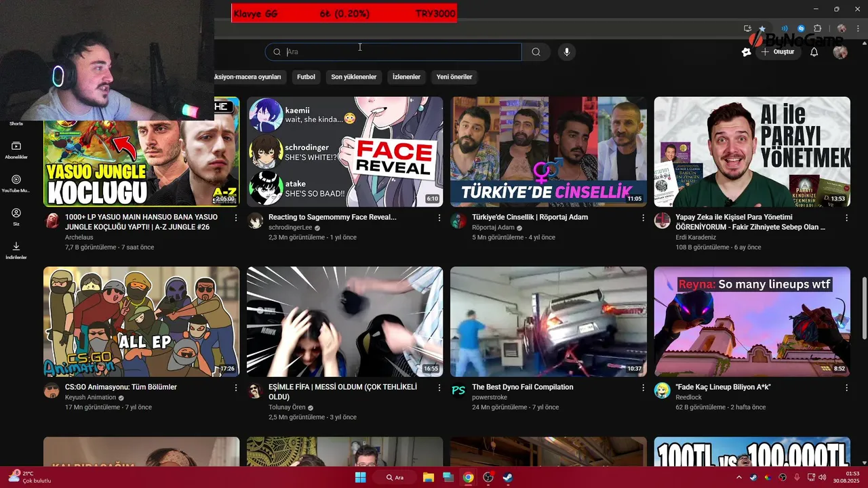Select the Yeni öneriler filter chip
This screenshot has width=868, height=488.
coord(454,77)
